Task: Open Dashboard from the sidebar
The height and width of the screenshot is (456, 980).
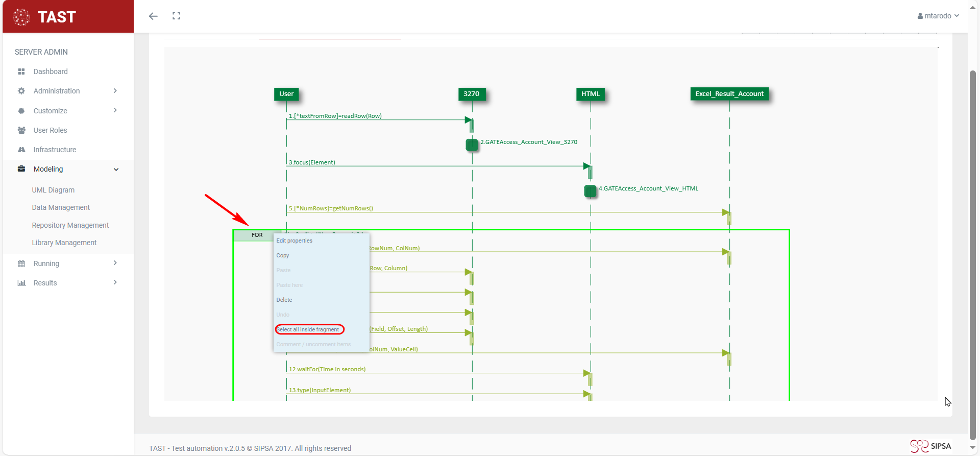Action: click(51, 71)
